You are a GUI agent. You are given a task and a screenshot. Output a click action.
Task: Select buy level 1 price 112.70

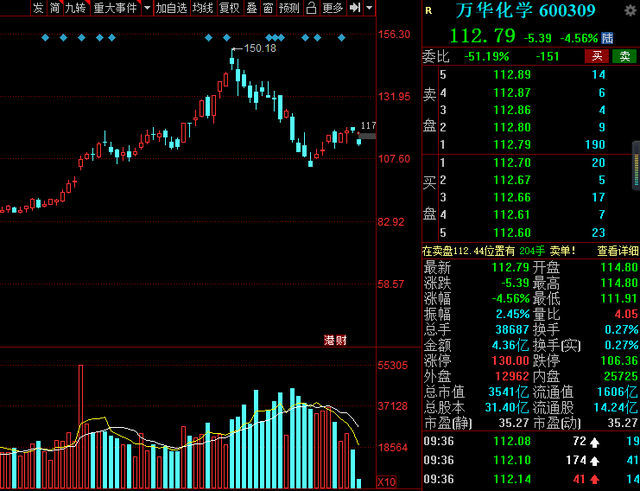pyautogui.click(x=512, y=163)
